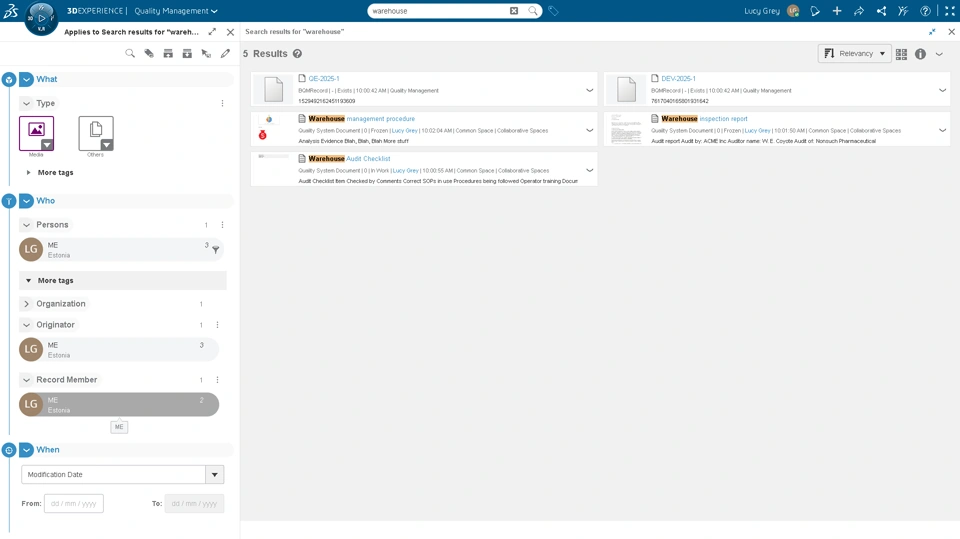This screenshot has width=960, height=539.
Task: Open the Originator group options menu
Action: [217, 325]
